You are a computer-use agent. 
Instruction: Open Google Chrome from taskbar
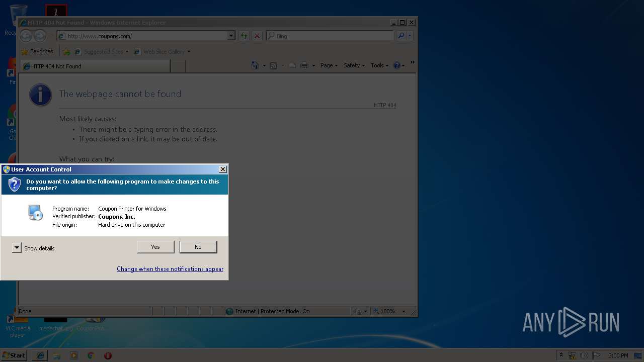(91, 355)
